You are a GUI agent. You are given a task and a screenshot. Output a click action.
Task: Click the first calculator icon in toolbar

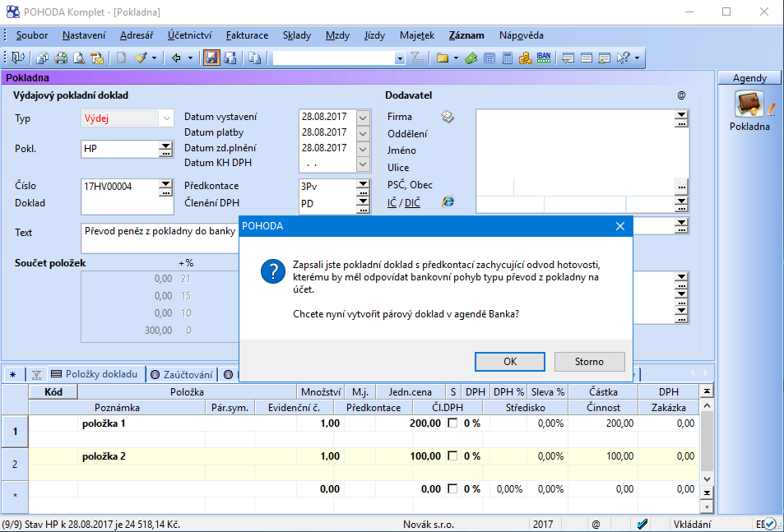point(489,58)
